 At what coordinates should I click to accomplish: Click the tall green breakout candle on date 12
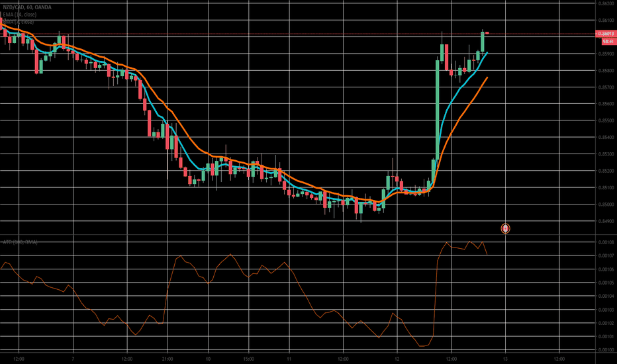pyautogui.click(x=438, y=109)
